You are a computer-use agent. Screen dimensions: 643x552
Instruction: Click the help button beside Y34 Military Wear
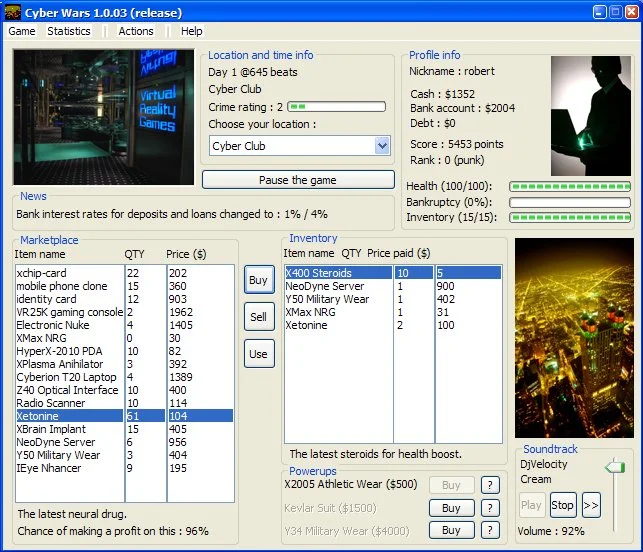(x=490, y=530)
